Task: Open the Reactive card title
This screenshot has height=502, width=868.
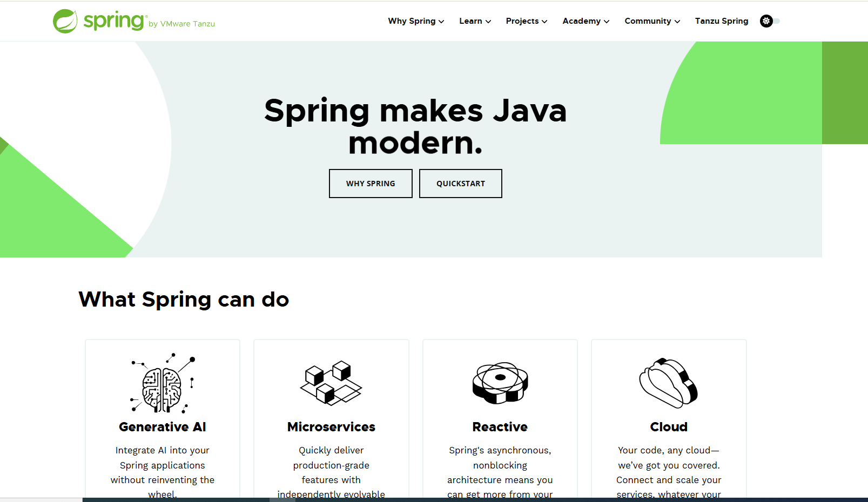Action: click(500, 427)
